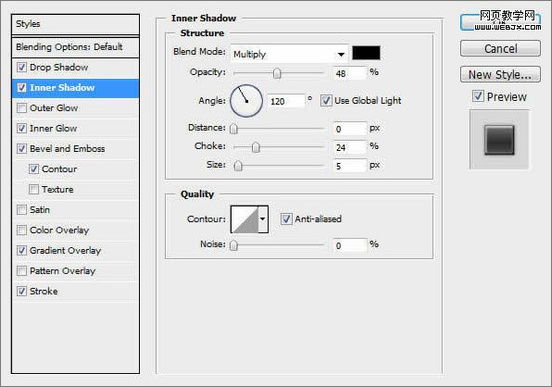
Task: Toggle the Anti-aliased checkbox
Action: pyautogui.click(x=286, y=219)
